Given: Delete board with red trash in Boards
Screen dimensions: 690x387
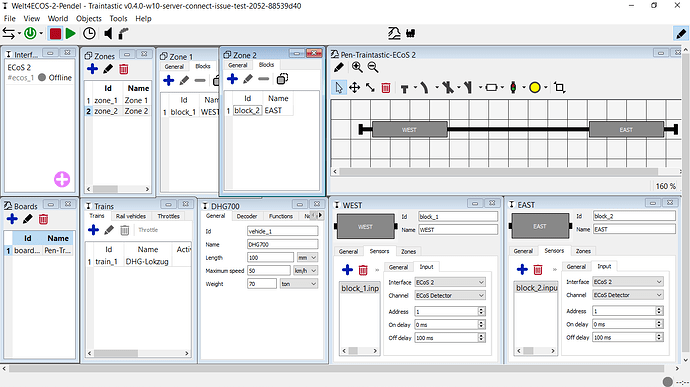Looking at the screenshot, I should coord(43,219).
